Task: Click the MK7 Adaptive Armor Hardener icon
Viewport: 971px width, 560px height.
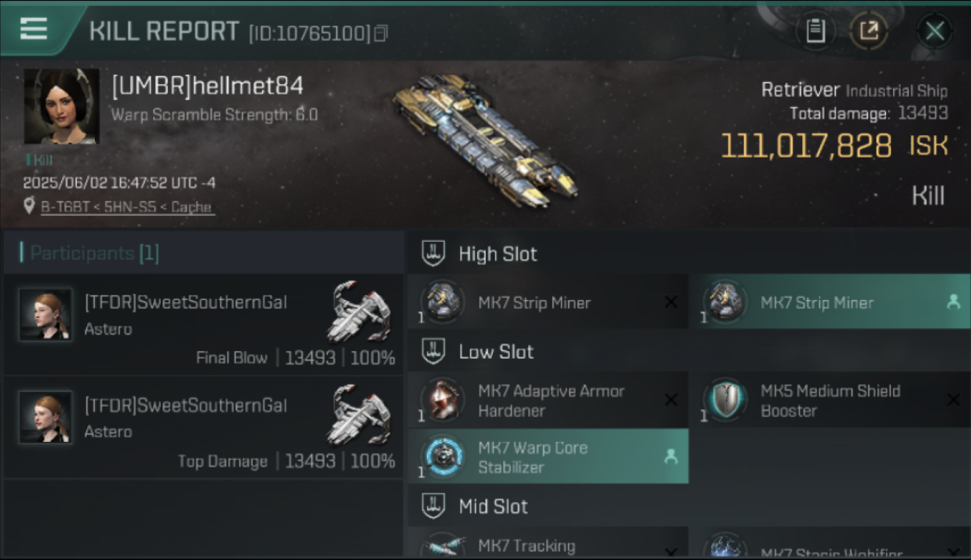Action: 444,400
